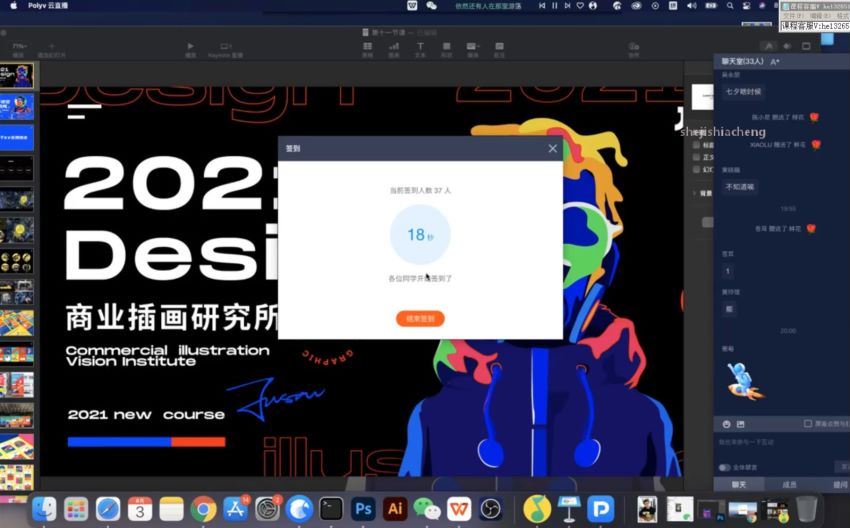Toggle the 幻灯片编号 checkbox in Keynote format panel

point(697,170)
